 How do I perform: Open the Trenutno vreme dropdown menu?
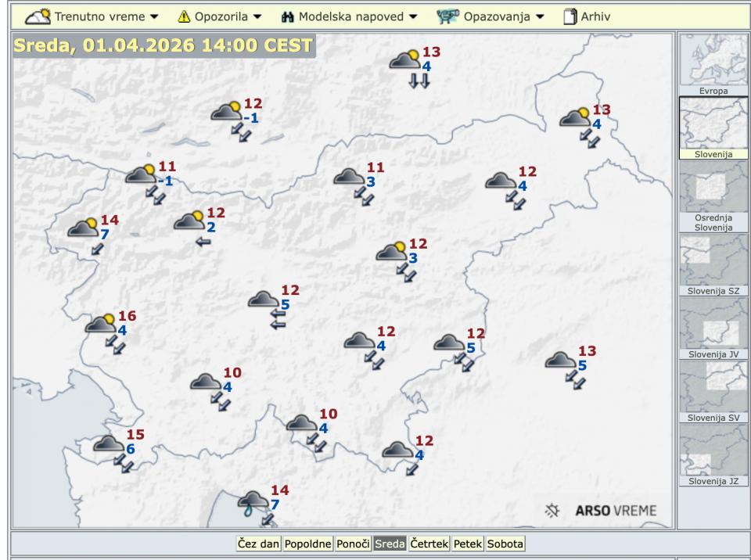[92, 16]
